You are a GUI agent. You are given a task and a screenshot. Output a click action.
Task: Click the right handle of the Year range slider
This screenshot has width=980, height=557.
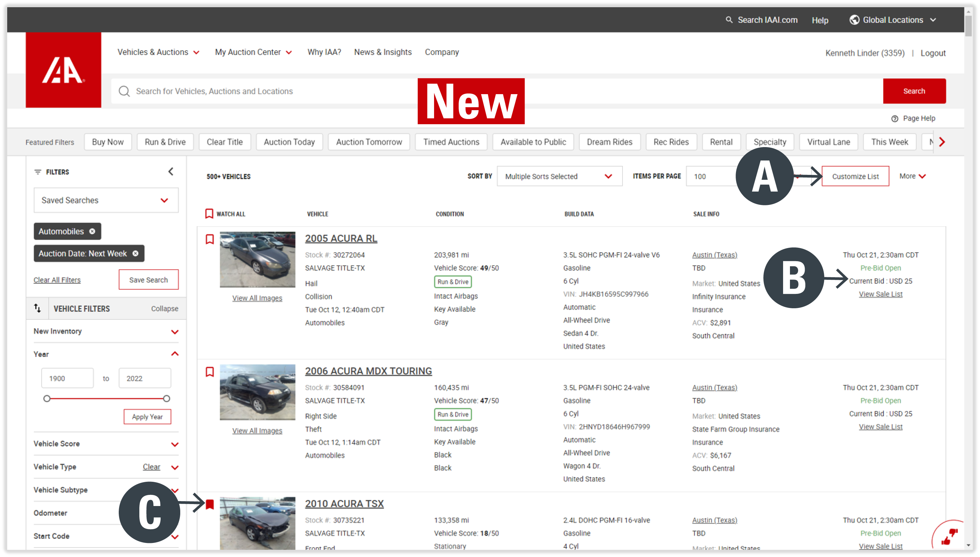(166, 398)
